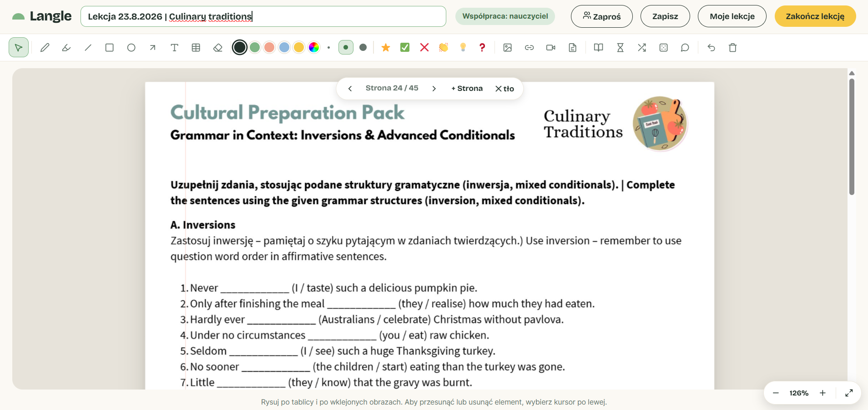Add a red X sticker
This screenshot has height=410, width=868.
click(x=424, y=47)
